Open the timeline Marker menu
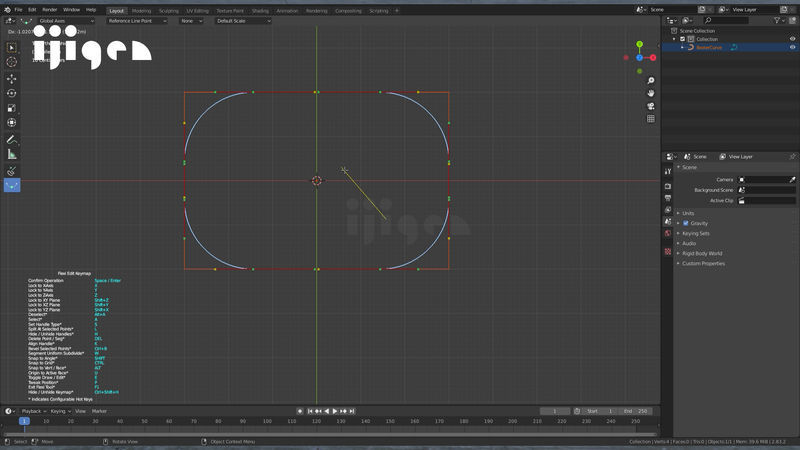Image resolution: width=800 pixels, height=450 pixels. 99,411
